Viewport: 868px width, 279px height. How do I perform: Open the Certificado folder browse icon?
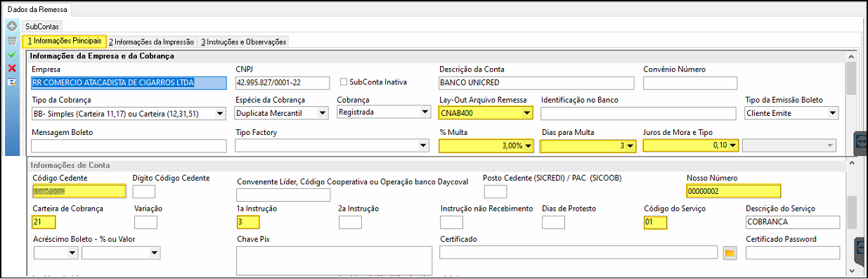coord(729,252)
